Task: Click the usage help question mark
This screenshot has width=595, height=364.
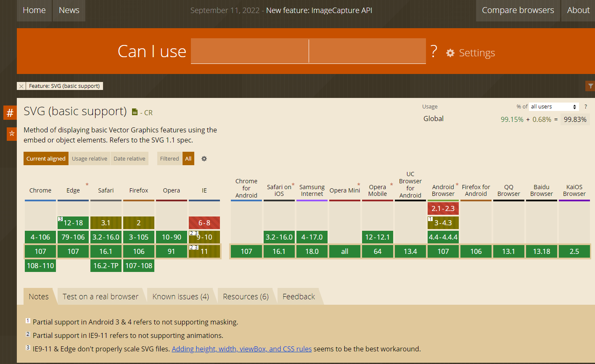Action: pyautogui.click(x=585, y=107)
